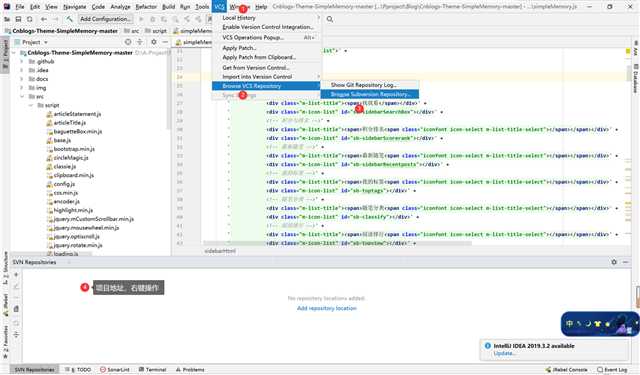The width and height of the screenshot is (640, 375).
Task: Open the JRebel side tool window
Action: click(5, 305)
